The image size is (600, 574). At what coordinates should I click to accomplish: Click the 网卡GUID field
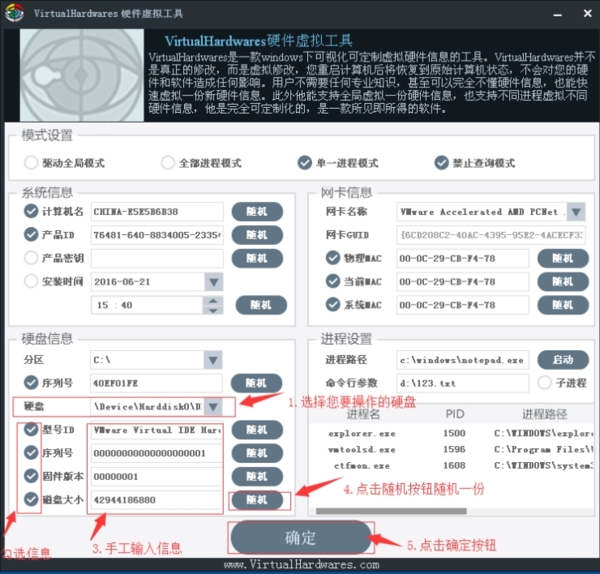491,235
